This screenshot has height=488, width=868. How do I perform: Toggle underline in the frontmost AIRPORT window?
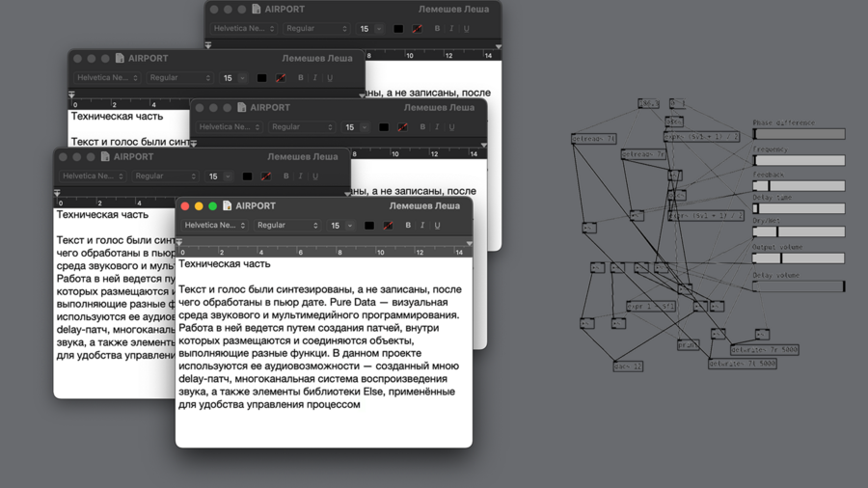tap(437, 225)
